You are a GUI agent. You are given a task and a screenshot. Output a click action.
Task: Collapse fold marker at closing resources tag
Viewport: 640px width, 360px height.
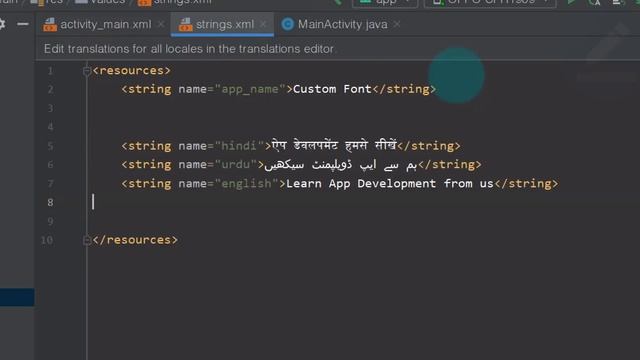tap(87, 240)
